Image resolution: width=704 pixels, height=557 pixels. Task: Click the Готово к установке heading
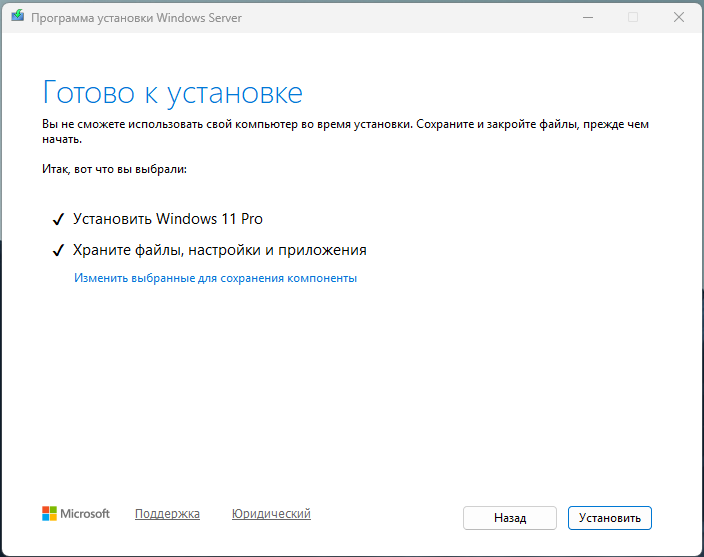pos(172,94)
